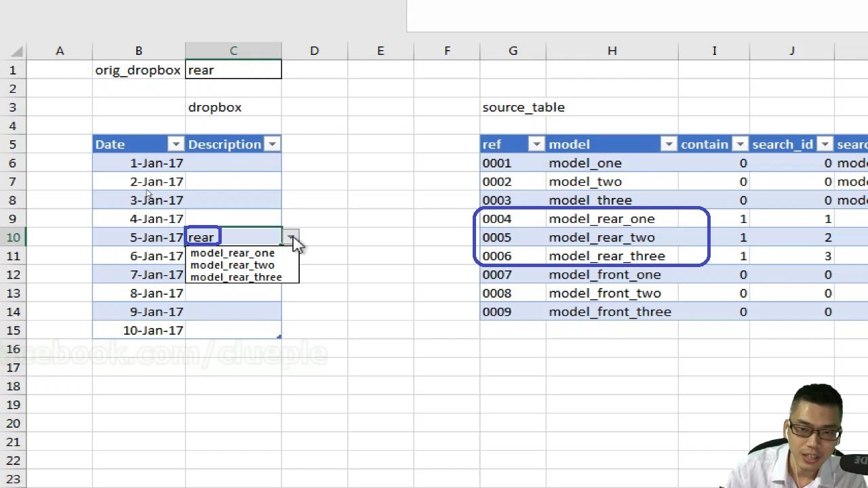Click the model_two cell in source table

pyautogui.click(x=612, y=182)
